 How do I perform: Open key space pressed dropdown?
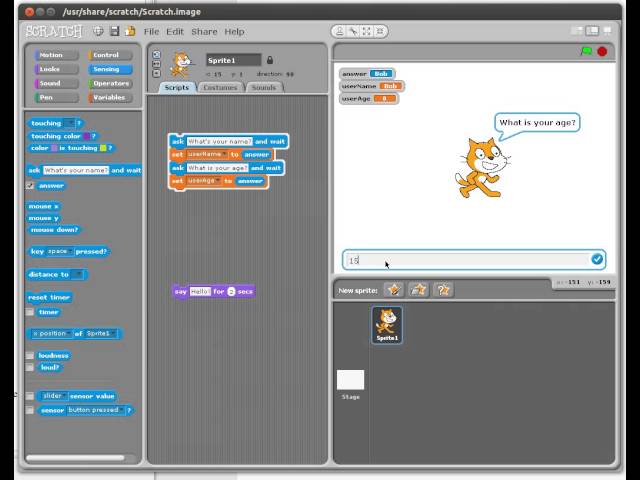60,251
